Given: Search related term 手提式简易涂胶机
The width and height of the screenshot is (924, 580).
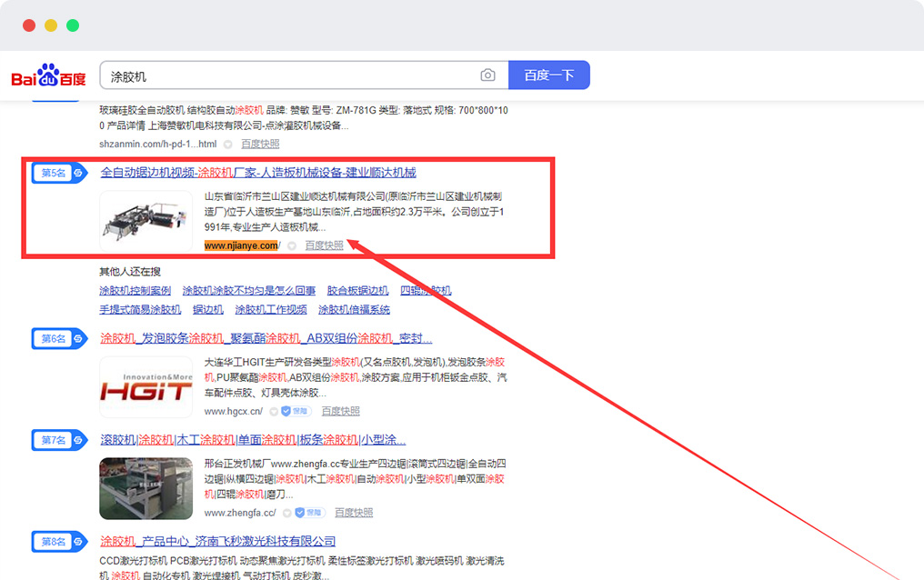Looking at the screenshot, I should pyautogui.click(x=140, y=310).
